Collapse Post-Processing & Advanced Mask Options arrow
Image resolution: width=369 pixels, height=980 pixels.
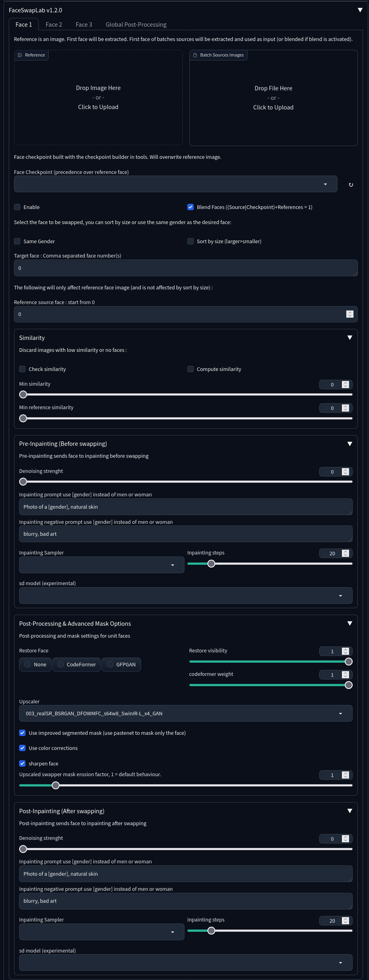click(x=349, y=623)
